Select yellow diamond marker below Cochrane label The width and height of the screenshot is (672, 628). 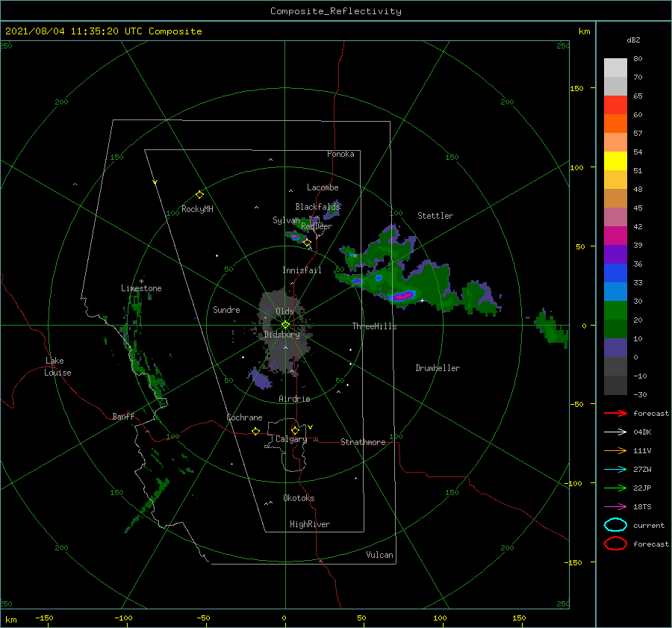(x=255, y=431)
